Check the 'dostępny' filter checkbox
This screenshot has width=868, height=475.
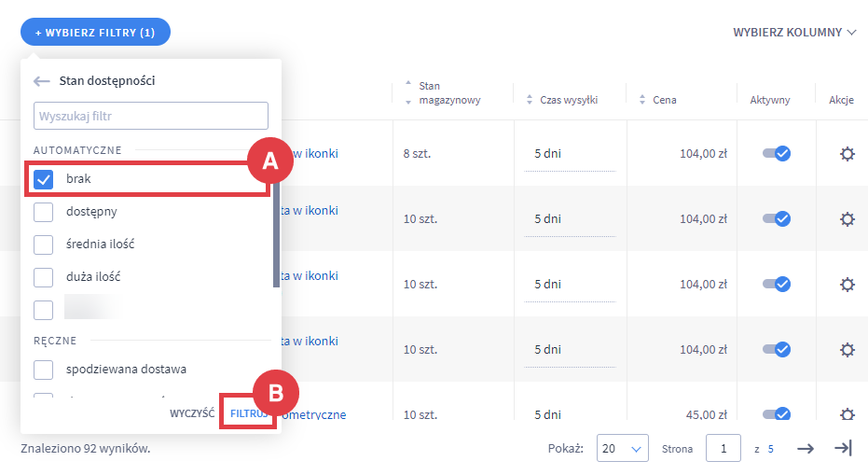(44, 213)
